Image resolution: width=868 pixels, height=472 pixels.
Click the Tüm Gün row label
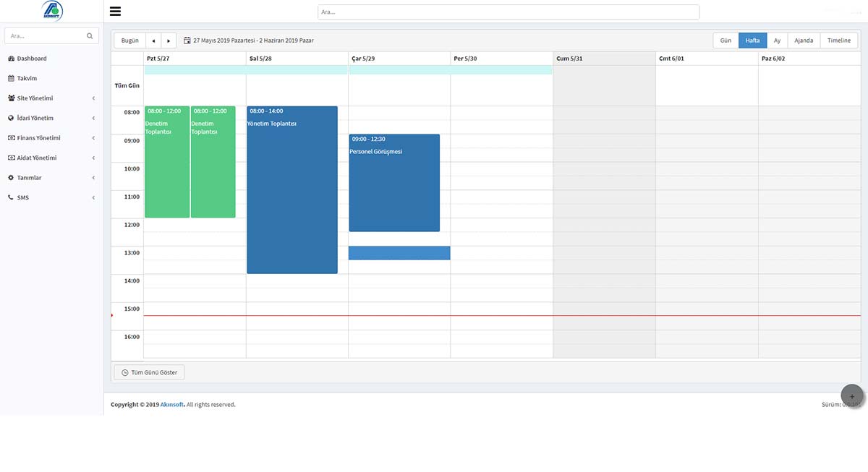(127, 85)
